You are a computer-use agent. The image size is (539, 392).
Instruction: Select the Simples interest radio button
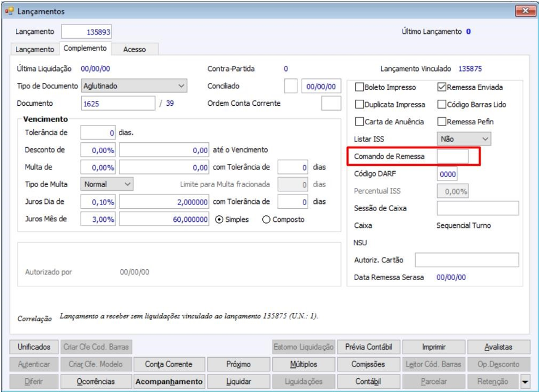tap(219, 220)
